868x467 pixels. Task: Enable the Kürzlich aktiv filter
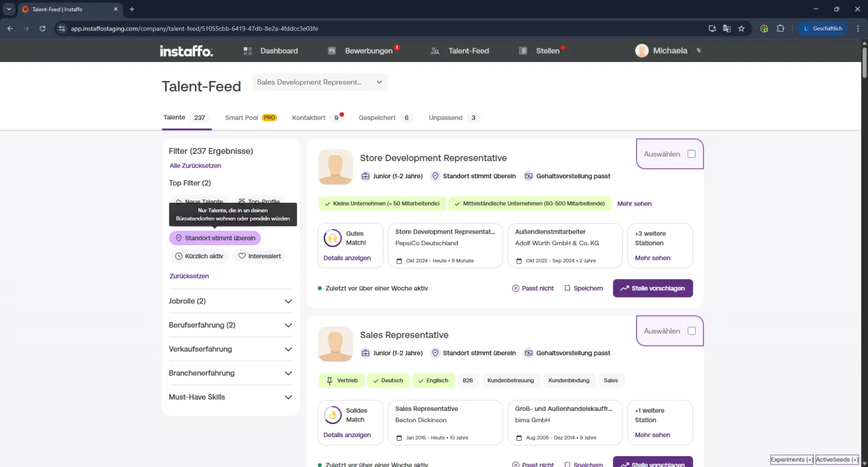pos(199,256)
